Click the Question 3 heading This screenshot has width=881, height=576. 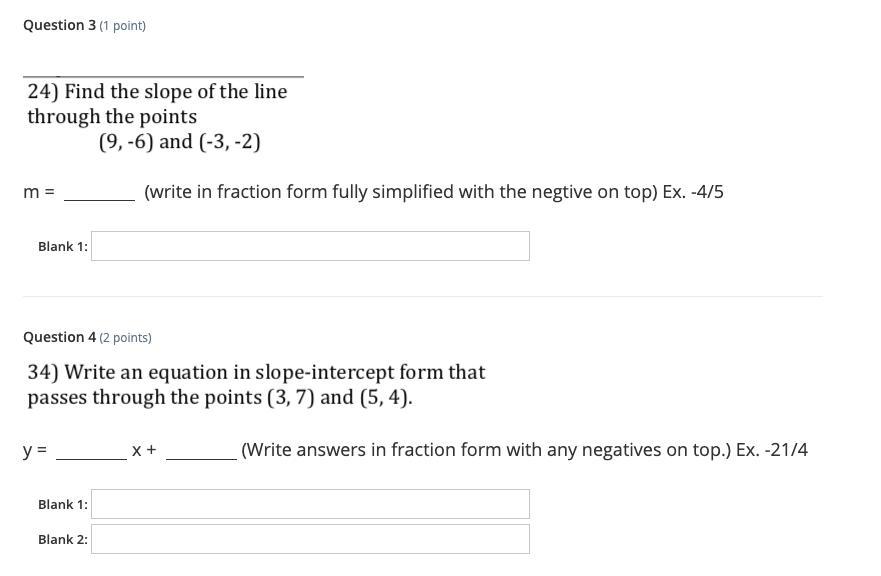click(x=60, y=25)
